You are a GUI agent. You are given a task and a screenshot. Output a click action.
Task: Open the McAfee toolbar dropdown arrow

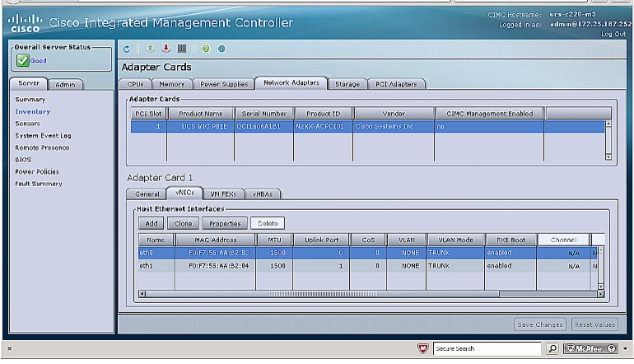(626, 348)
